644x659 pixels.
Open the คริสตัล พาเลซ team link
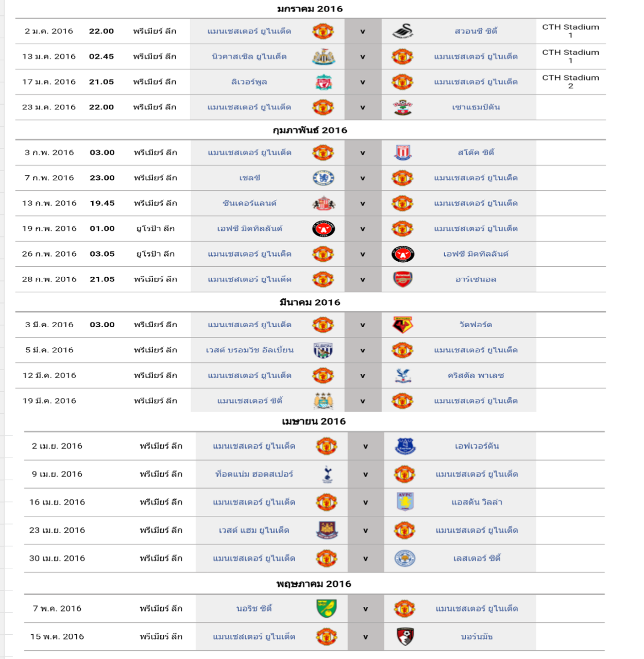coord(476,376)
